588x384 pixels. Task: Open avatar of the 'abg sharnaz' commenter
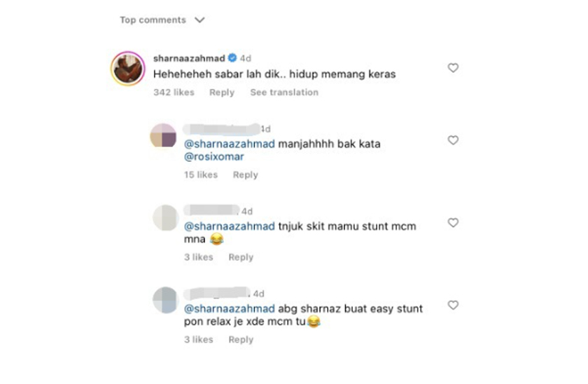tap(165, 300)
